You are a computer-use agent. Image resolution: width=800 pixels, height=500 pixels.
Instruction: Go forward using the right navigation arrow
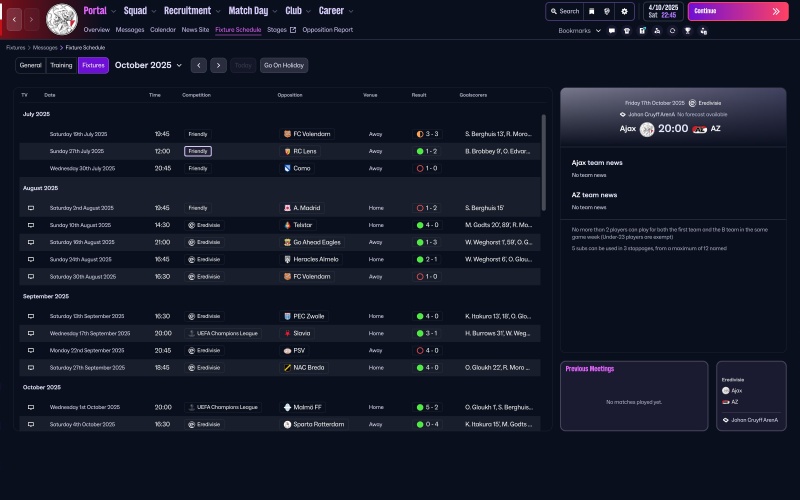coord(32,19)
